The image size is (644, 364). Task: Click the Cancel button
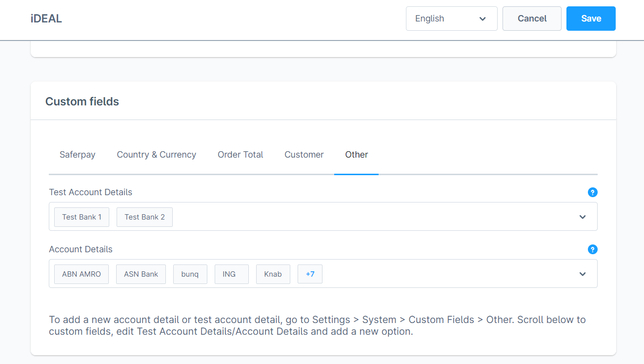(532, 19)
